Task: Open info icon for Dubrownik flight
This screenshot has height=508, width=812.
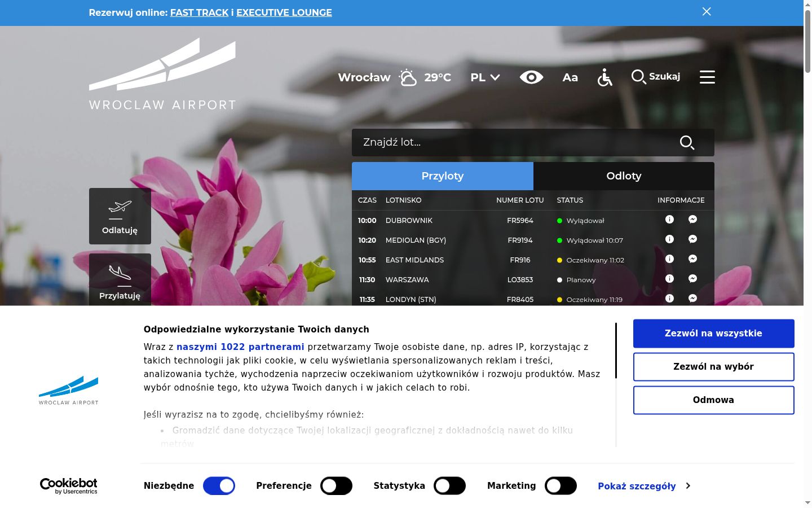Action: [x=669, y=220]
